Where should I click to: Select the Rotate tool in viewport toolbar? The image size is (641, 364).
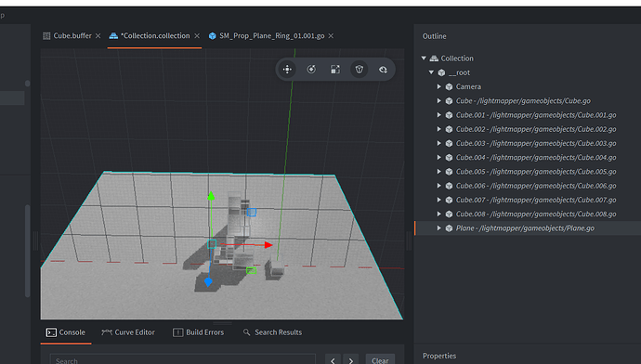coord(311,70)
